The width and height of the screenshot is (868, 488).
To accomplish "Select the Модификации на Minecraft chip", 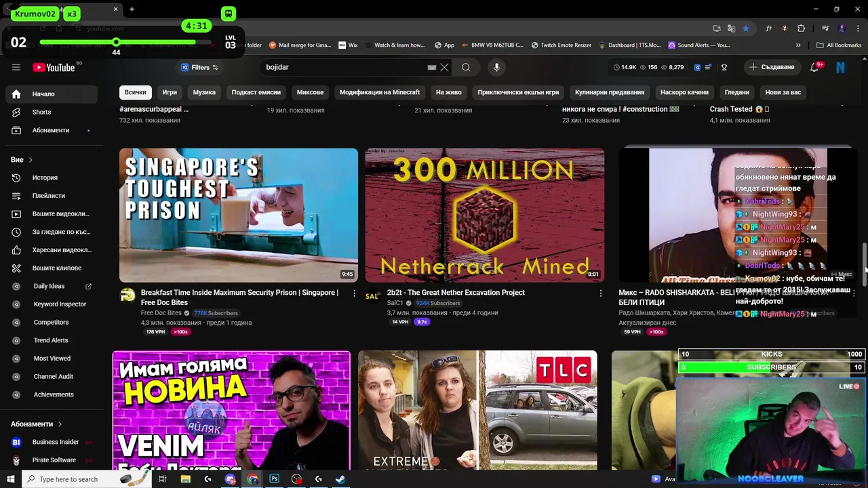I will 380,92.
